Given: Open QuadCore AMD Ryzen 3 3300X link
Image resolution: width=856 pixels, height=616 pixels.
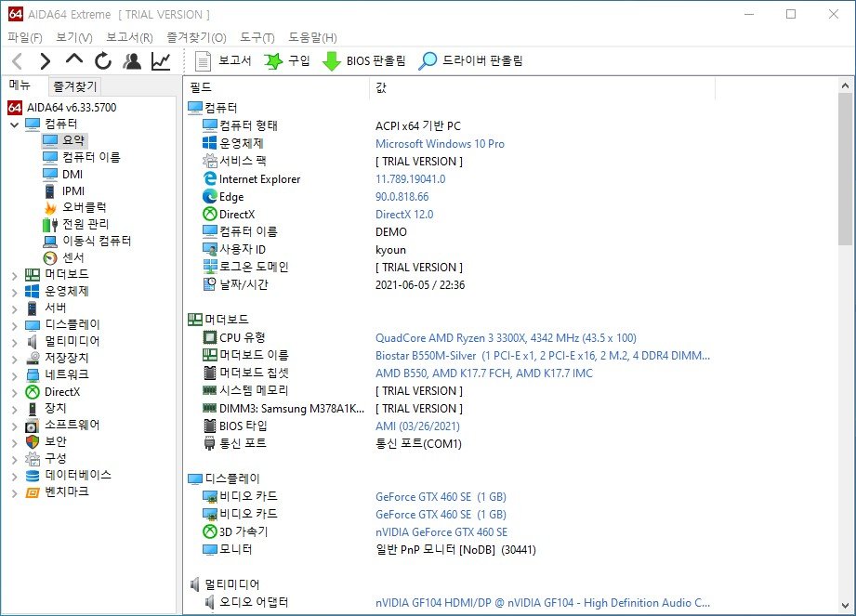Looking at the screenshot, I should tap(506, 338).
